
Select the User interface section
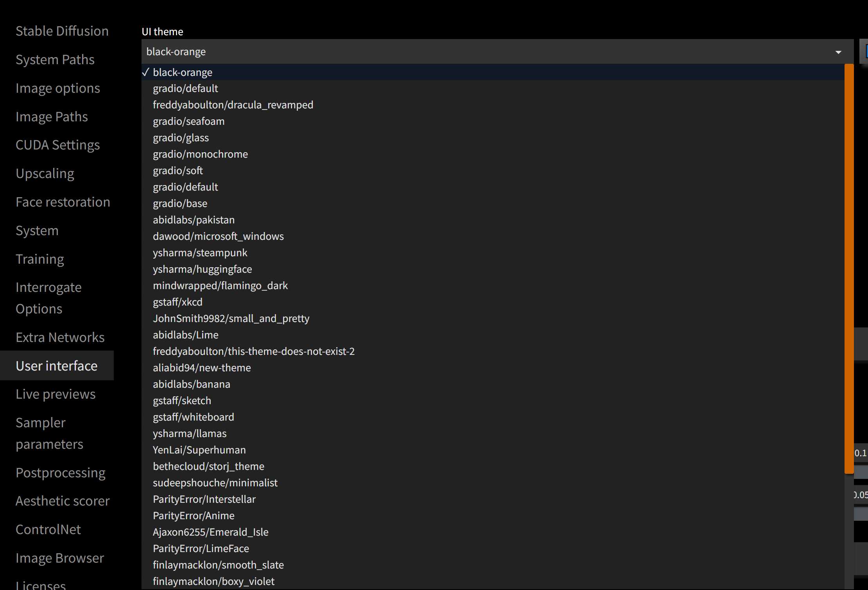tap(57, 366)
